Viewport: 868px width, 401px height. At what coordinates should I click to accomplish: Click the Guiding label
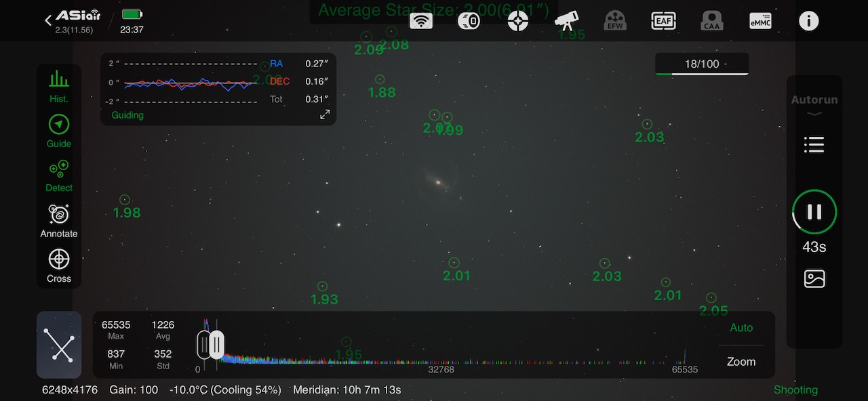(127, 115)
